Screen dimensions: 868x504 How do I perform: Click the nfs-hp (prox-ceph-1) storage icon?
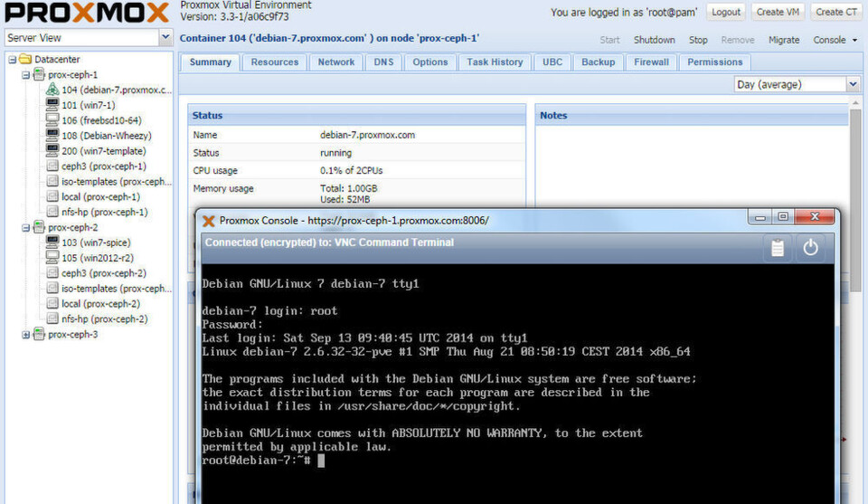[x=52, y=212]
